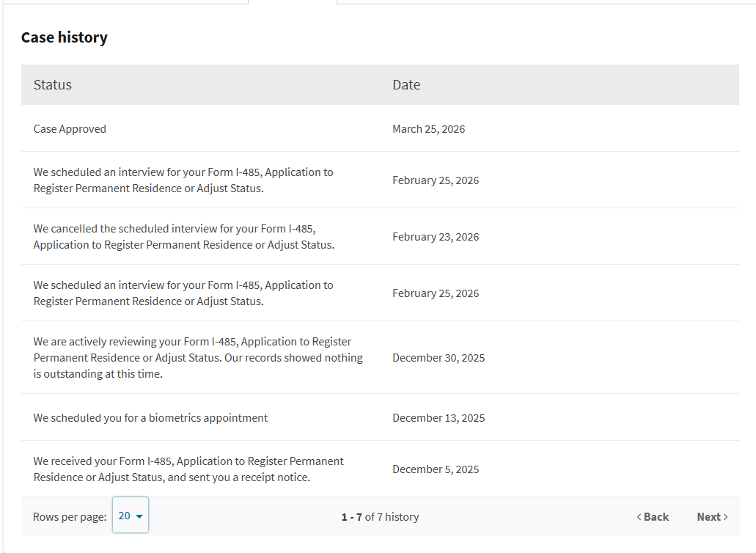This screenshot has width=756, height=553.
Task: Select the biometrics appointment entry
Action: tap(150, 418)
